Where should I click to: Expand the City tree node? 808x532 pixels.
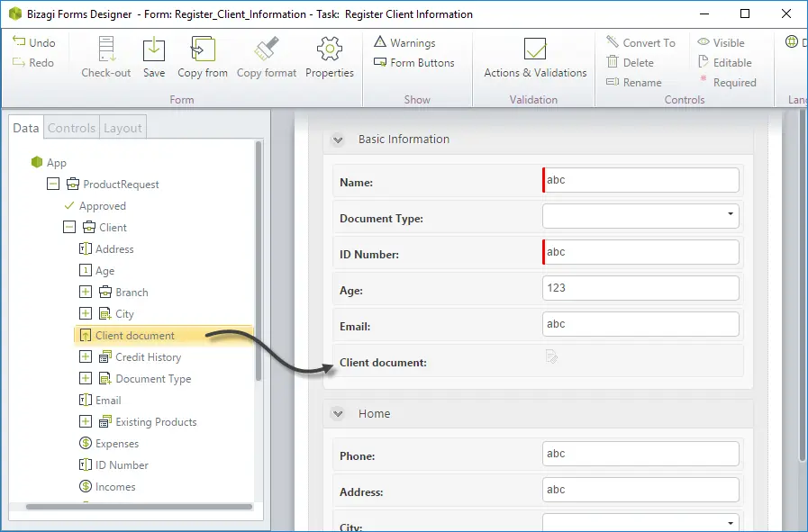pos(86,313)
